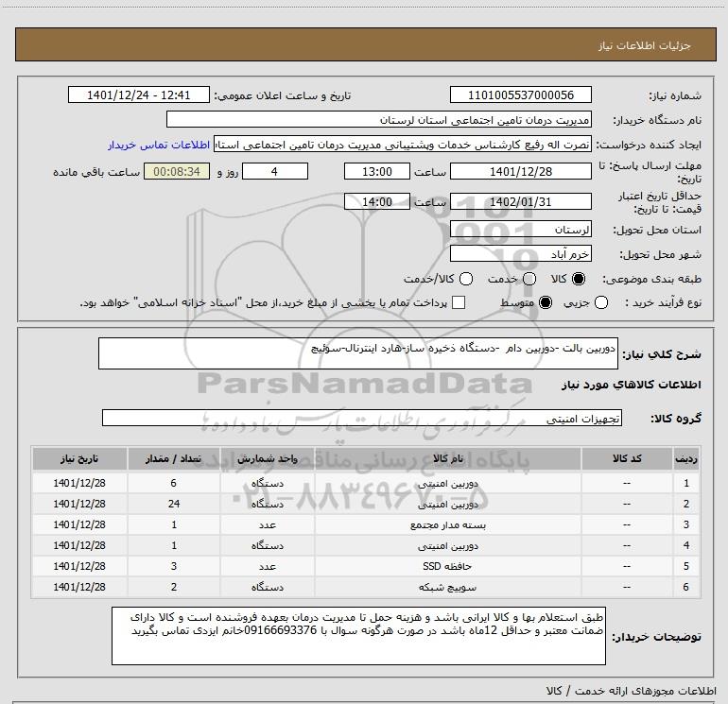Click the response deadline time 13:00 field
This screenshot has width=728, height=704.
point(377,172)
